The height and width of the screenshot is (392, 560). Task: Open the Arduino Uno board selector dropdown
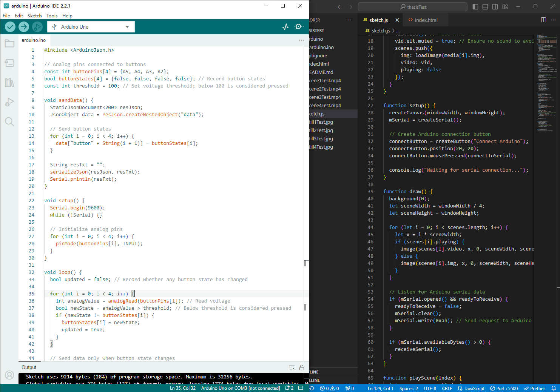pos(91,27)
